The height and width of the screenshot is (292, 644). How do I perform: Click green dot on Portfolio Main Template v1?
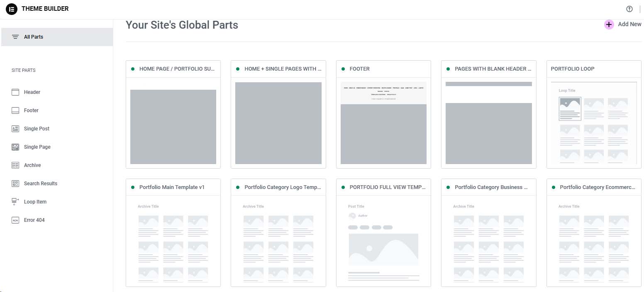[x=133, y=187]
